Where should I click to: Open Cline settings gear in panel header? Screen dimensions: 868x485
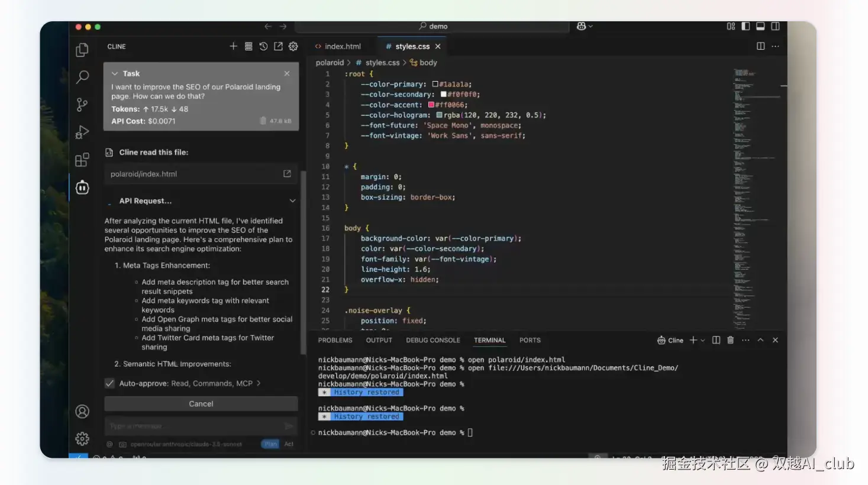[293, 46]
